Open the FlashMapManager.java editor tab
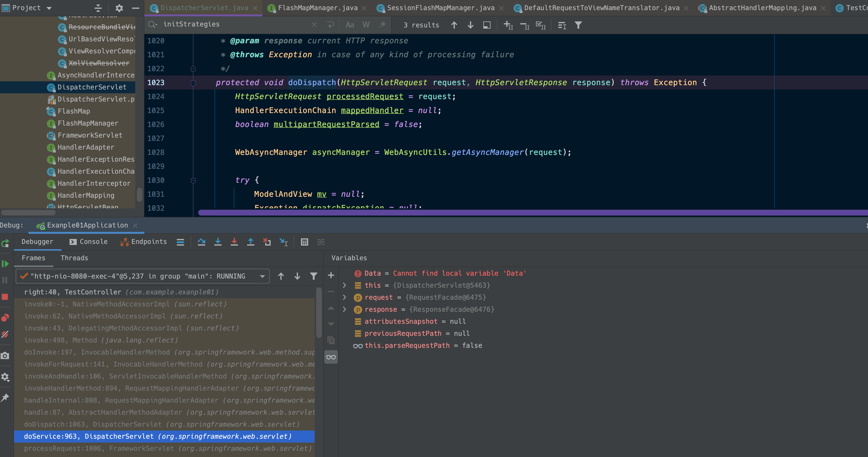The image size is (868, 457). [317, 8]
